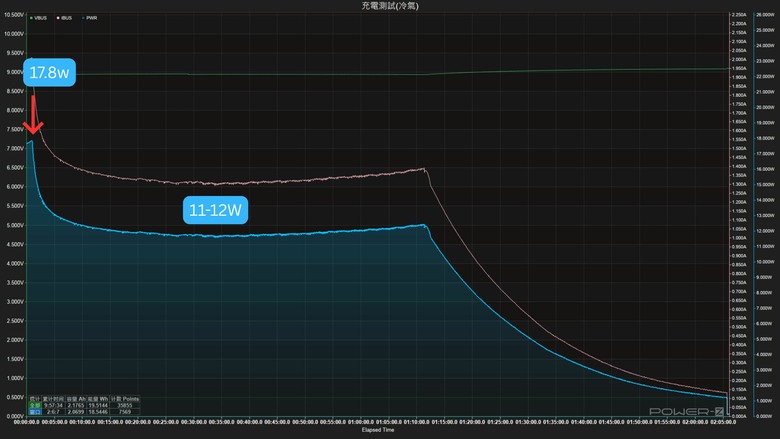Click the 计数 Points column header

coord(125,399)
